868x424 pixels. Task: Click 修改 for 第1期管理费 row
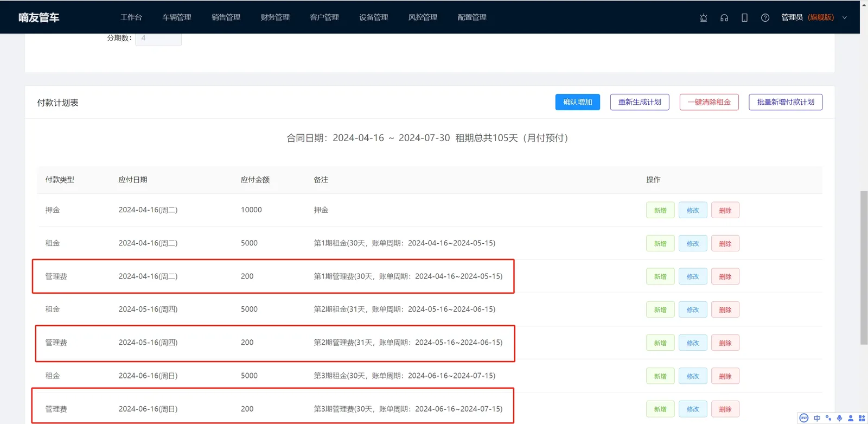(x=693, y=276)
